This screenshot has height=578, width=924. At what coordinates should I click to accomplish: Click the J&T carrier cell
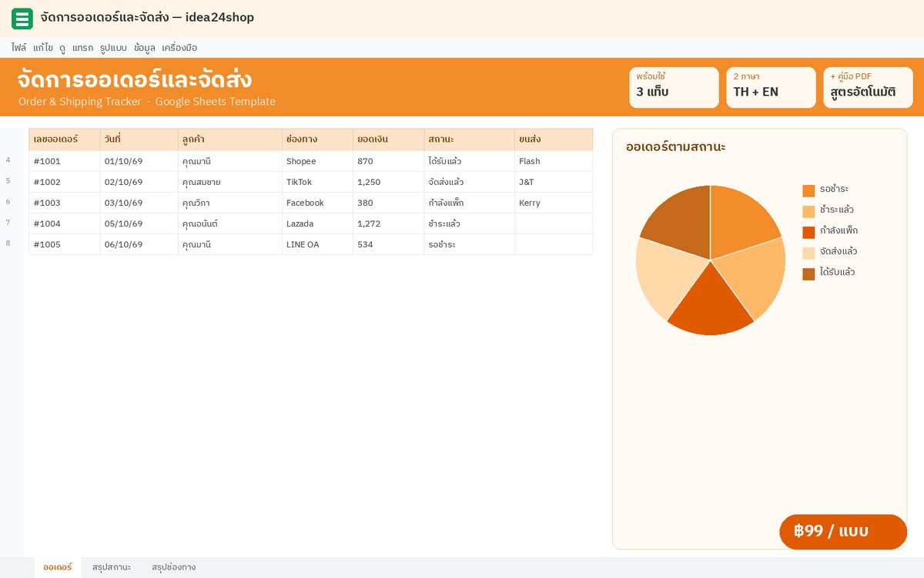(554, 182)
